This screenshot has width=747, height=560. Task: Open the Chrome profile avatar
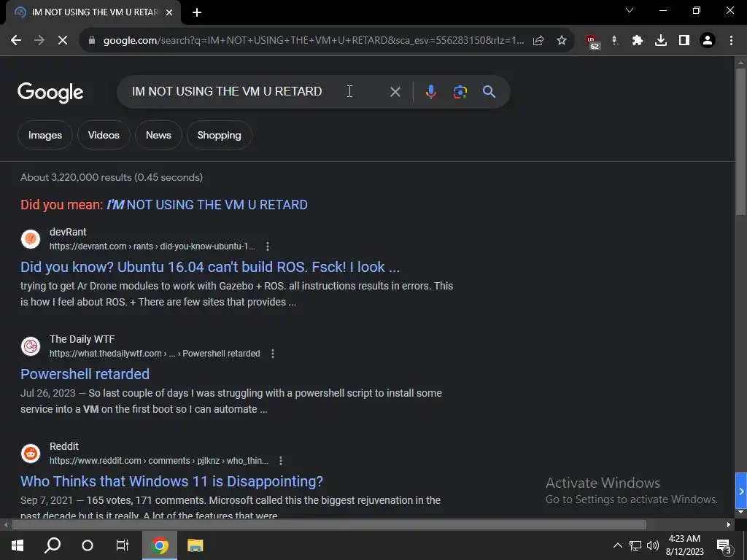(708, 41)
